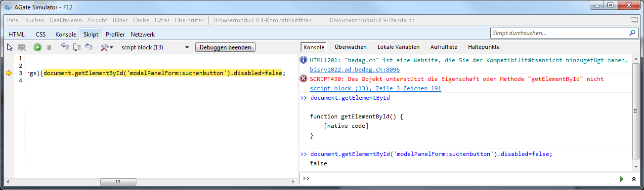Open the Lokale Variablen tab

pos(398,47)
